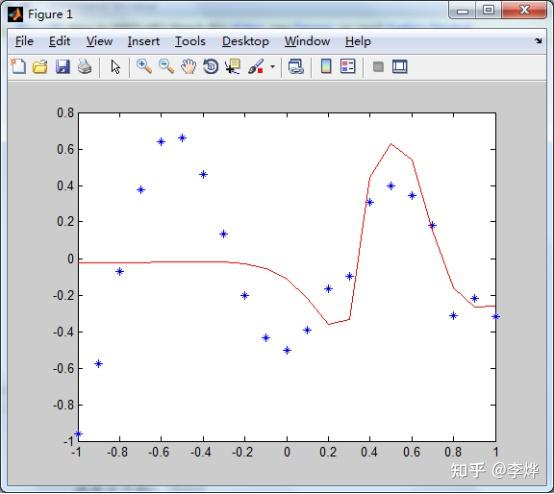
Task: Select the Edit Plot arrow tool
Action: [x=115, y=67]
